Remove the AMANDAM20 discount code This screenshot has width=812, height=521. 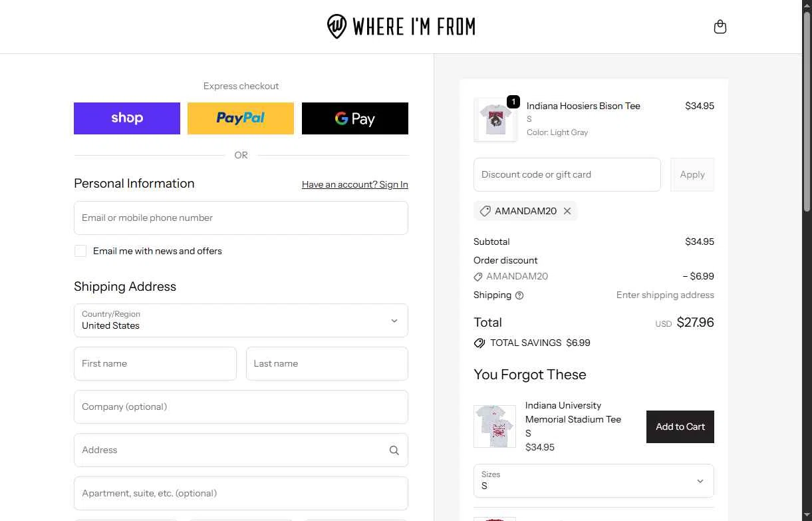[567, 211]
